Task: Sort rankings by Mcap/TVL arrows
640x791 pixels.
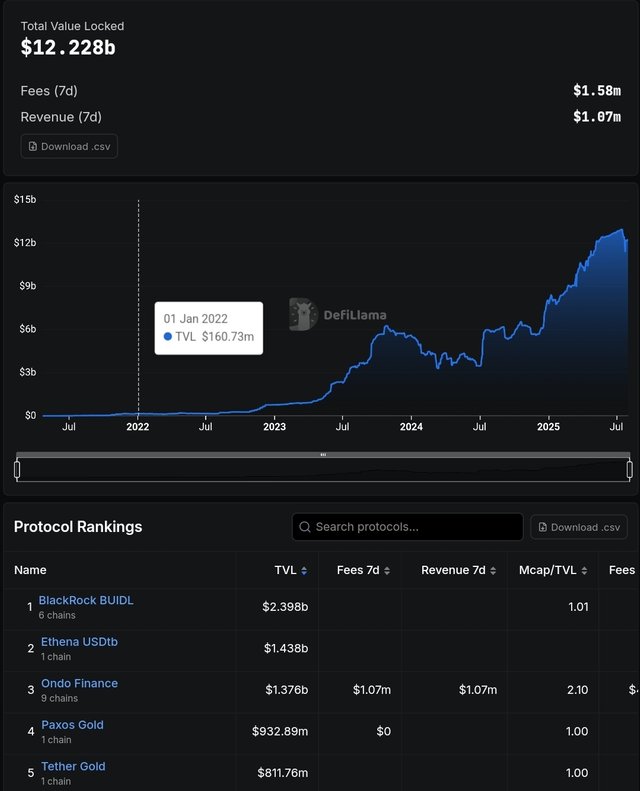Action: pos(584,571)
